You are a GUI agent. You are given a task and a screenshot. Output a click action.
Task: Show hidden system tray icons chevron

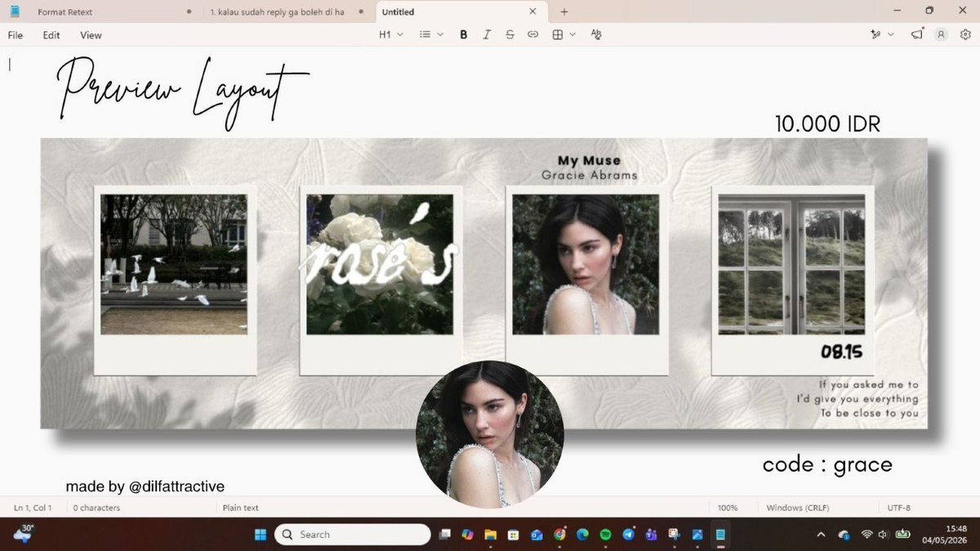tap(821, 535)
